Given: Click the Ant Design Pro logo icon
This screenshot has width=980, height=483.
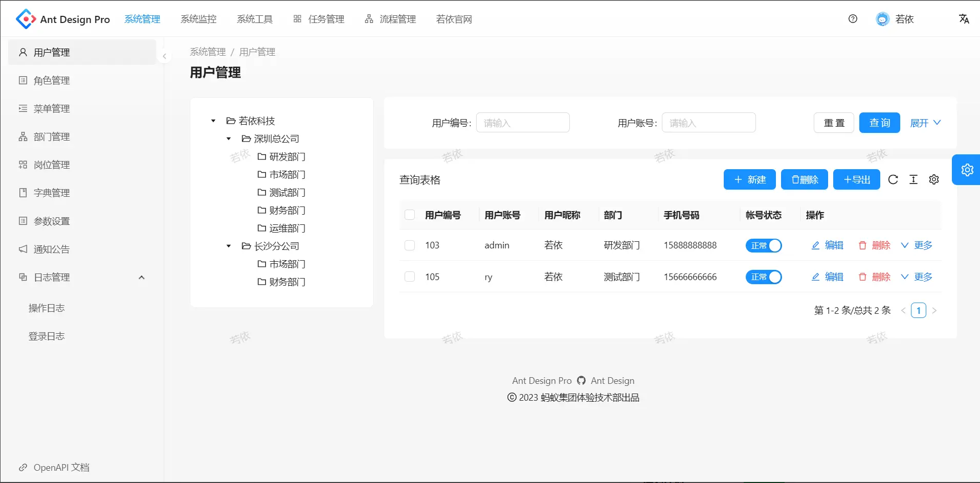Looking at the screenshot, I should [x=26, y=19].
